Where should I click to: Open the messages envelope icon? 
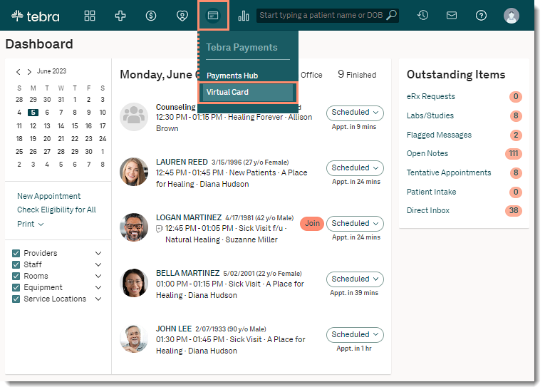452,15
